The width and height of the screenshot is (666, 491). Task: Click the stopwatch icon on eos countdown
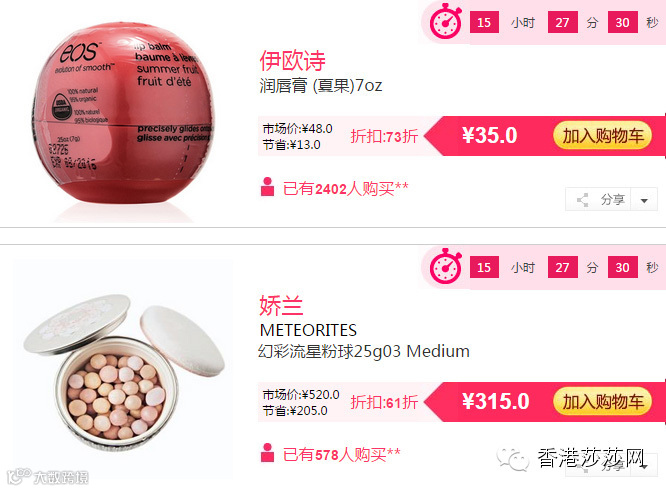click(x=446, y=21)
